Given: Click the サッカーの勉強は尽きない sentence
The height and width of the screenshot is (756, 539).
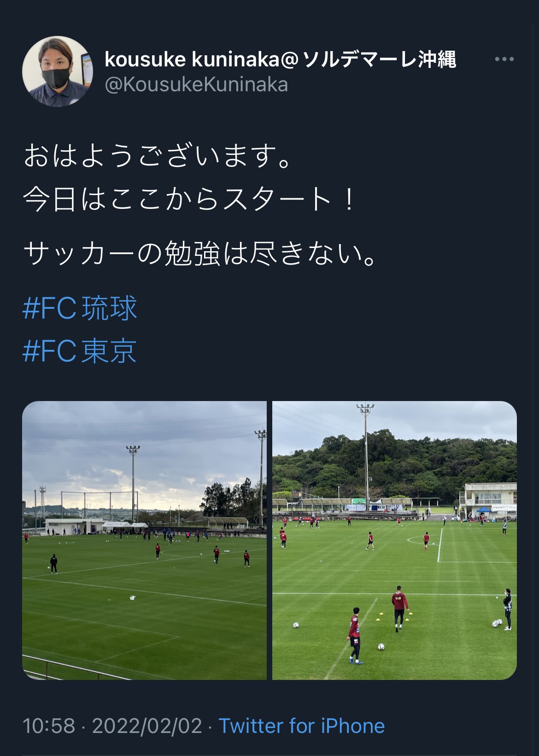Looking at the screenshot, I should click(x=200, y=254).
